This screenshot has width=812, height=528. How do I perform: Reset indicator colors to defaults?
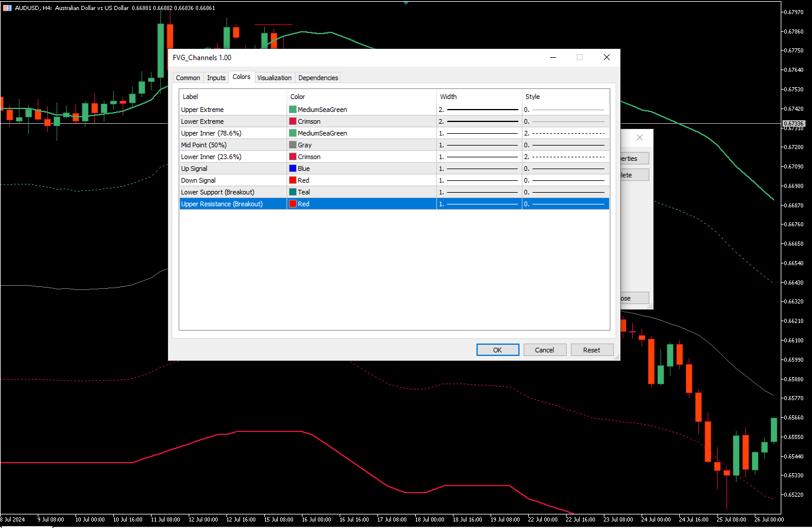(x=591, y=350)
